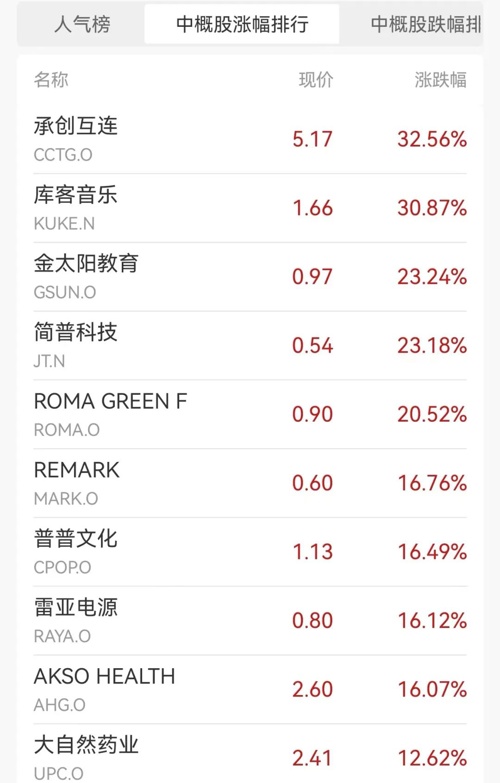View 雷亚电源 RAYA.O stock

[x=250, y=621]
